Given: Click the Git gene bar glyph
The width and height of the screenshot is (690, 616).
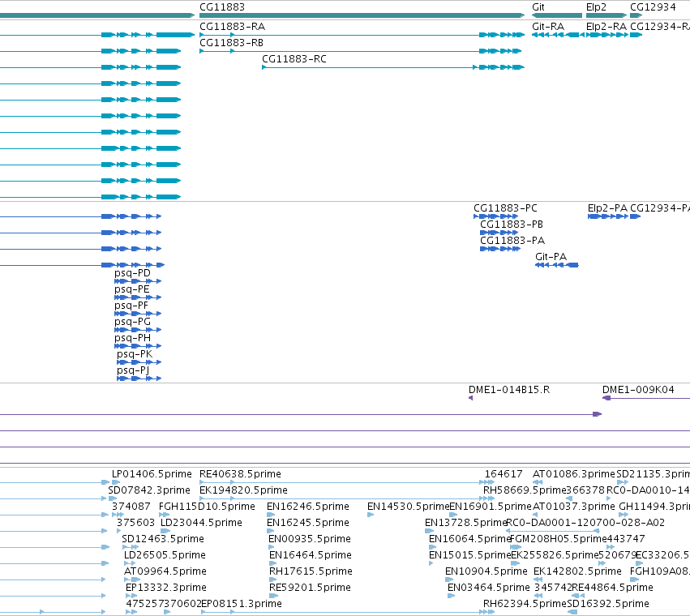Looking at the screenshot, I should 557,15.
